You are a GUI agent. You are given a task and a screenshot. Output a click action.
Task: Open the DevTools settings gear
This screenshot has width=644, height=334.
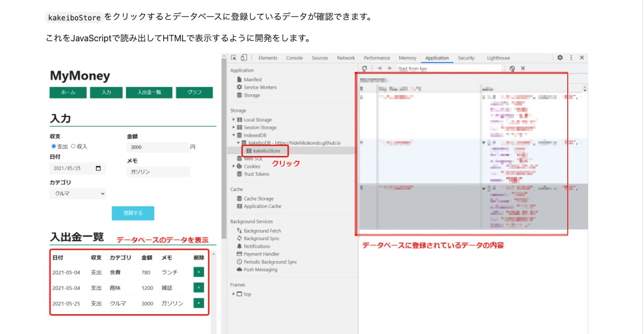(x=560, y=58)
